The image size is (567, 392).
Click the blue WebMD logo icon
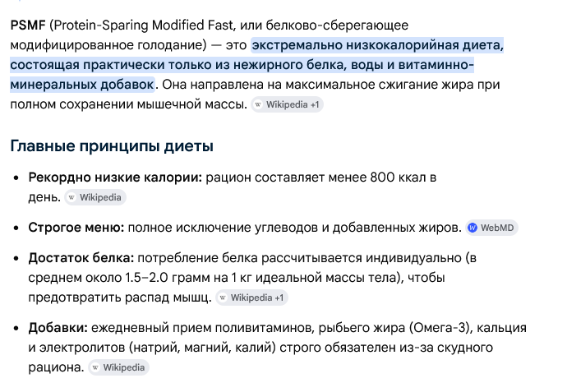pos(472,228)
